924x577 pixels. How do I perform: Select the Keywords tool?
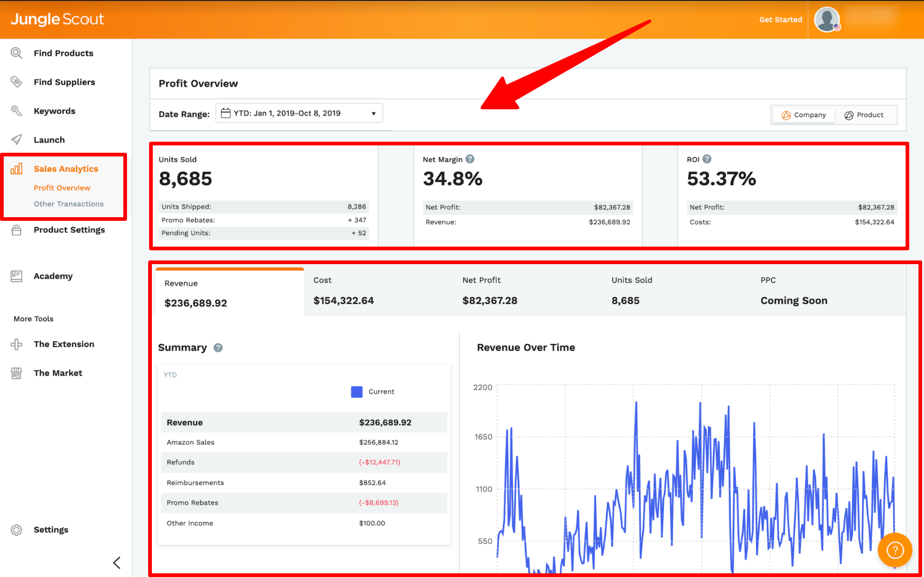[x=54, y=111]
